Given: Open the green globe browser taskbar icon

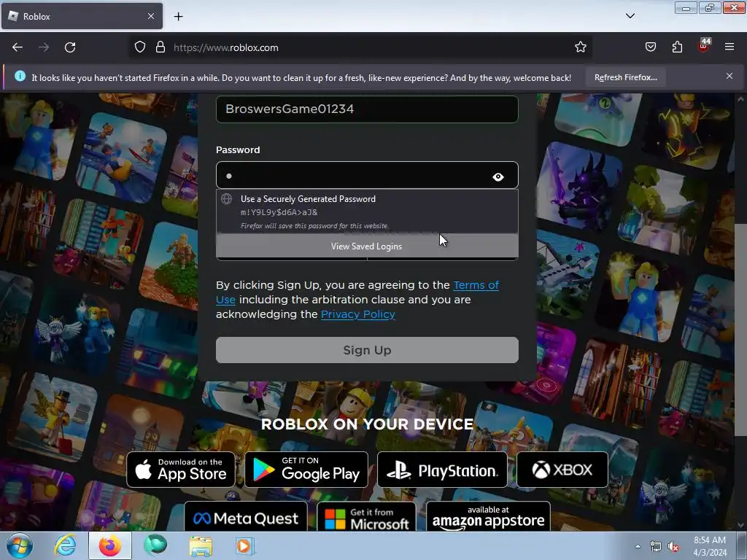Looking at the screenshot, I should 155,545.
